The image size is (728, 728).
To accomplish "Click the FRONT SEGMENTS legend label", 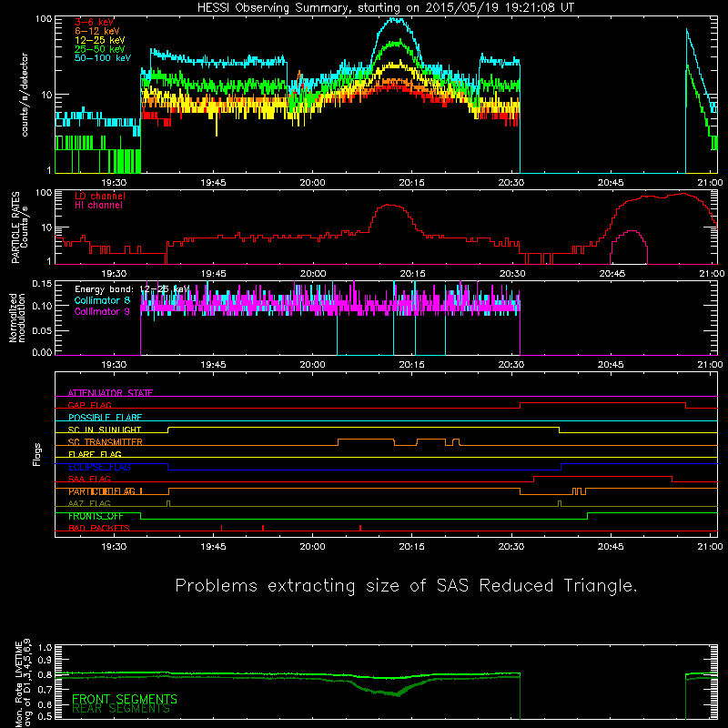I will coord(125,699).
